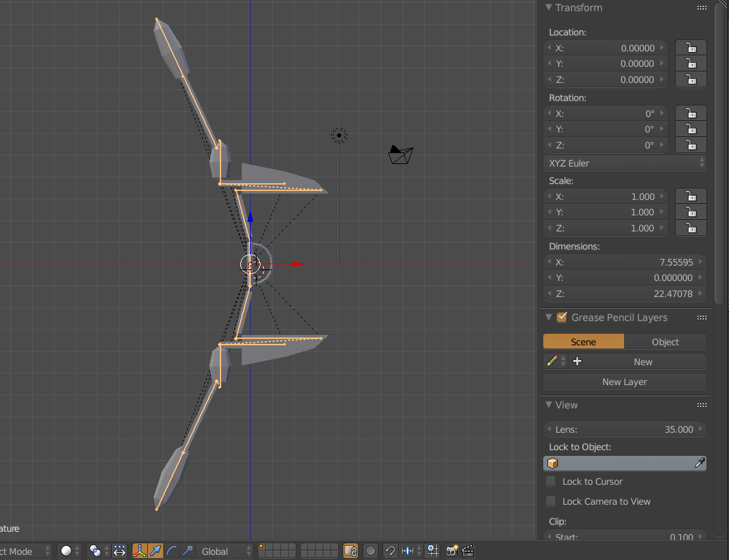Collapse the View panel
The width and height of the screenshot is (729, 560).
point(548,404)
